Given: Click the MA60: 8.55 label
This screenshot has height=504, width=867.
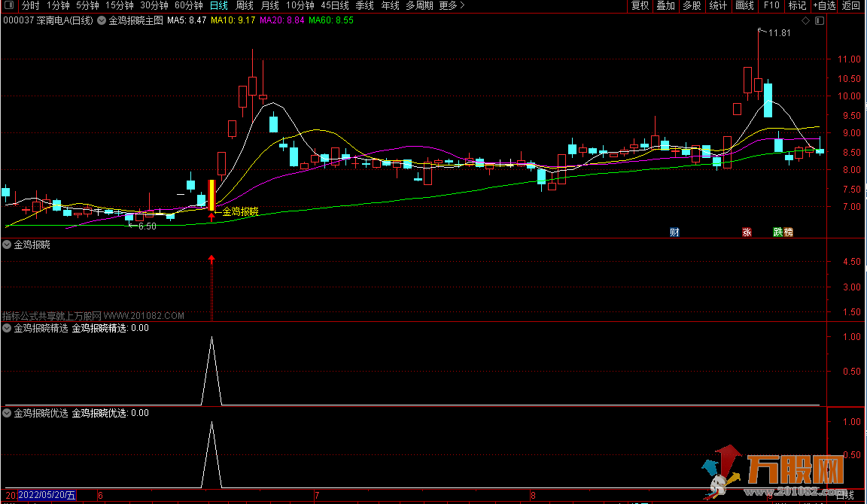Looking at the screenshot, I should point(330,20).
